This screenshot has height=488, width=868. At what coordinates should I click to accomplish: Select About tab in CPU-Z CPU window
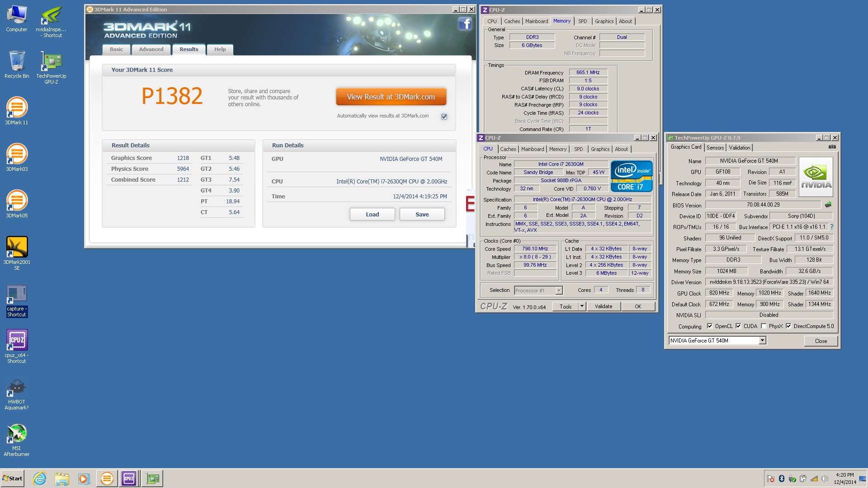[x=621, y=149]
